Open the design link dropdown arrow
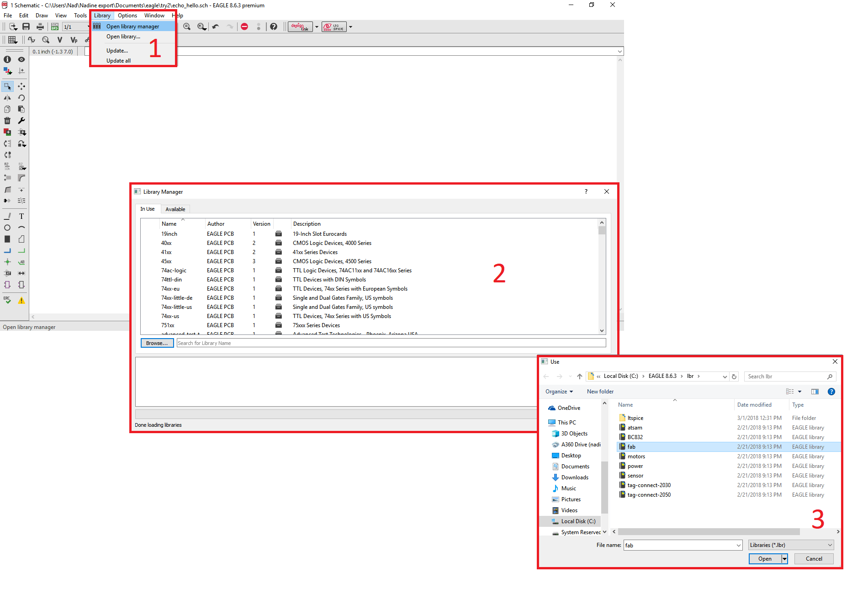 (x=317, y=27)
